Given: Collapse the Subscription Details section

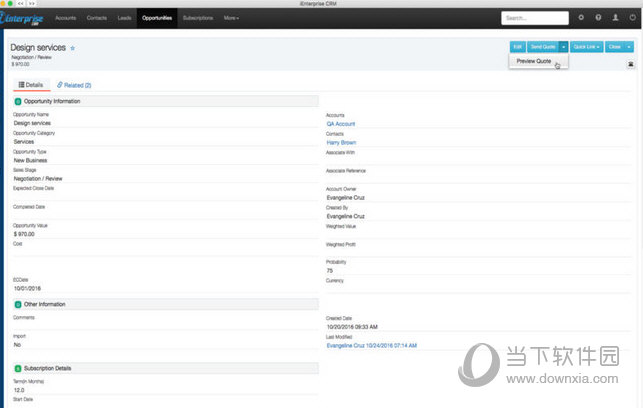Looking at the screenshot, I should [x=18, y=369].
